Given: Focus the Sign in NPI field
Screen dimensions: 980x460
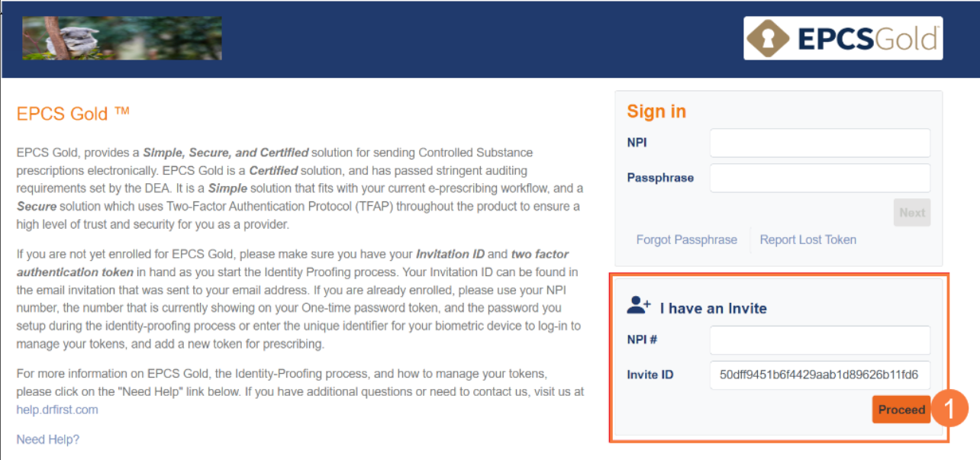Looking at the screenshot, I should [x=820, y=143].
